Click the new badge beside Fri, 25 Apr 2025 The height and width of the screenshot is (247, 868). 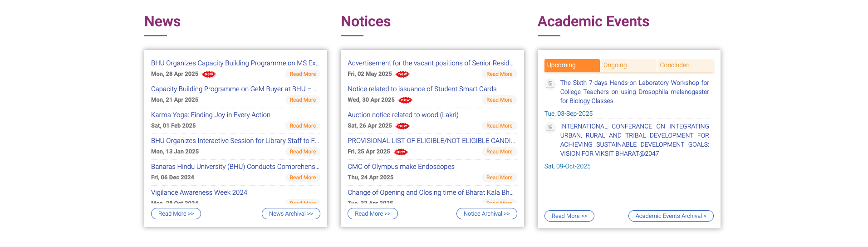click(401, 152)
